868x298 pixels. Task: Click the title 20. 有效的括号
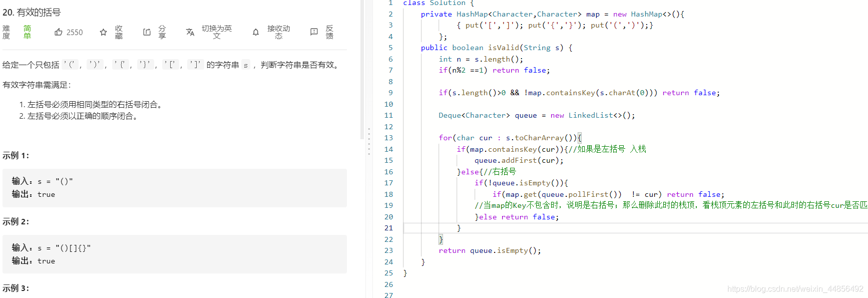point(32,13)
